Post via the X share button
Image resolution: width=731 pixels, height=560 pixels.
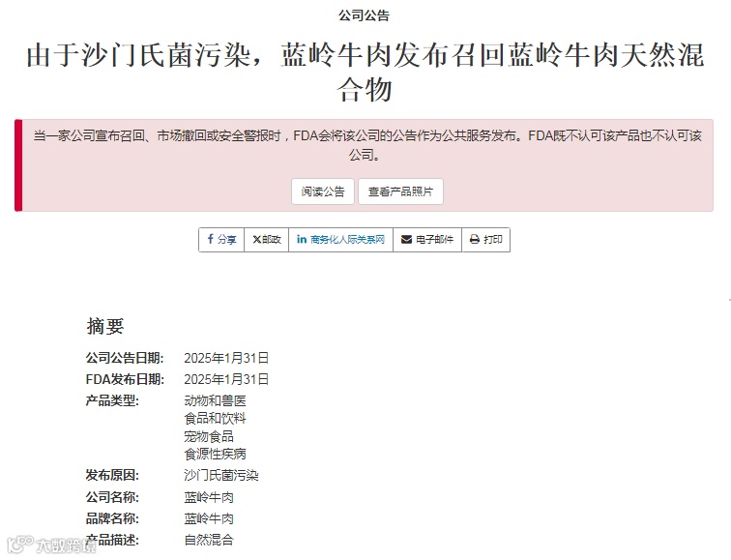pos(267,240)
